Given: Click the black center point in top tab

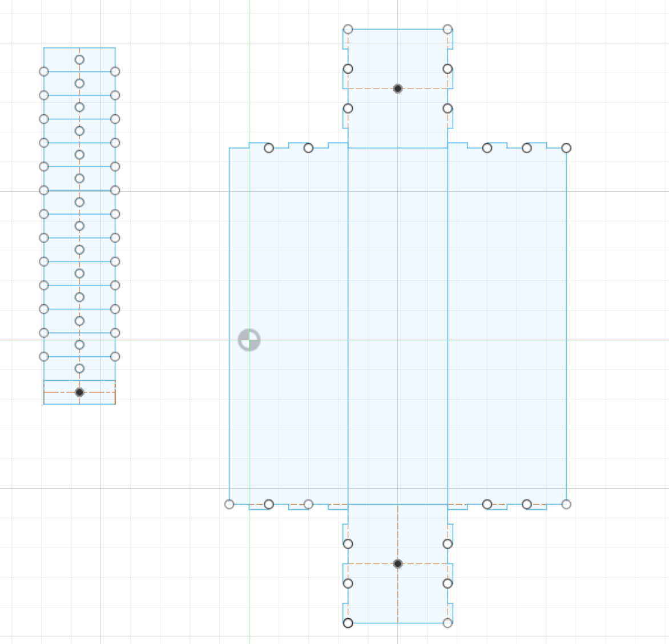Looking at the screenshot, I should [397, 89].
